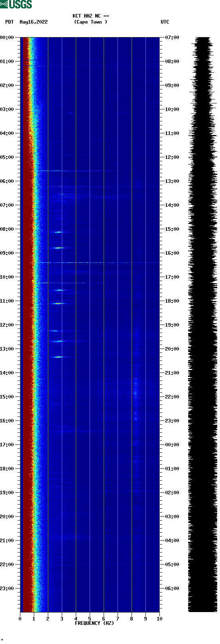Viewport: 220px width, 644px height.
Task: Click the 22:00 UTC time label
Action: click(x=172, y=397)
